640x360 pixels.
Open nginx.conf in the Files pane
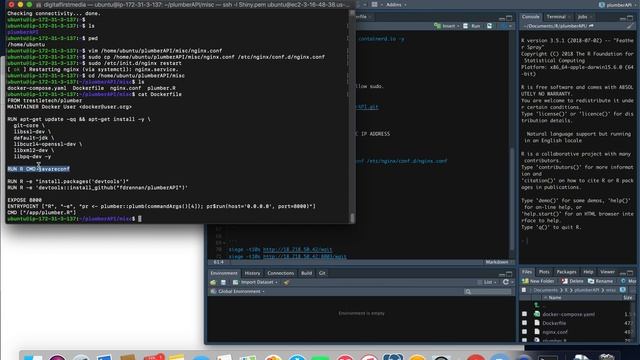coord(555,332)
